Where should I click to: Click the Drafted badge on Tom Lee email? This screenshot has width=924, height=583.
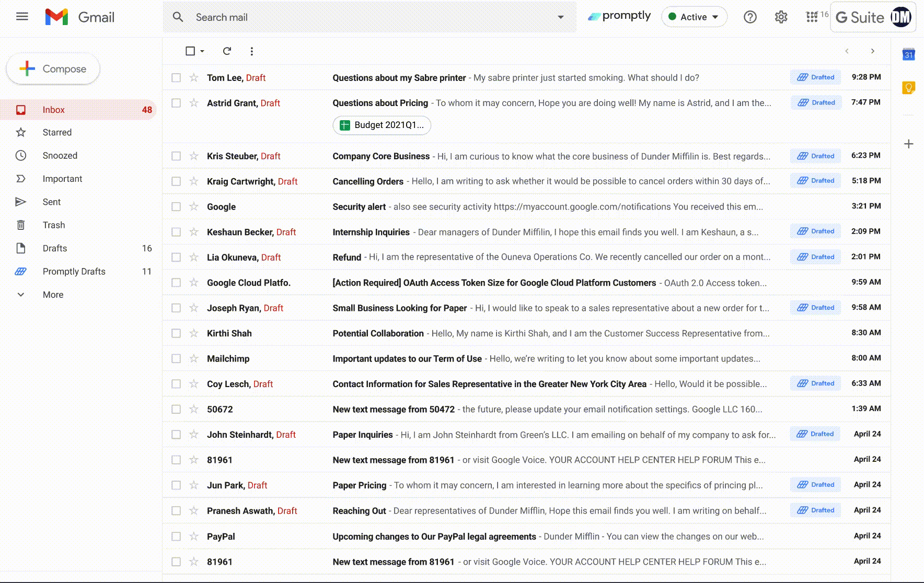click(816, 77)
